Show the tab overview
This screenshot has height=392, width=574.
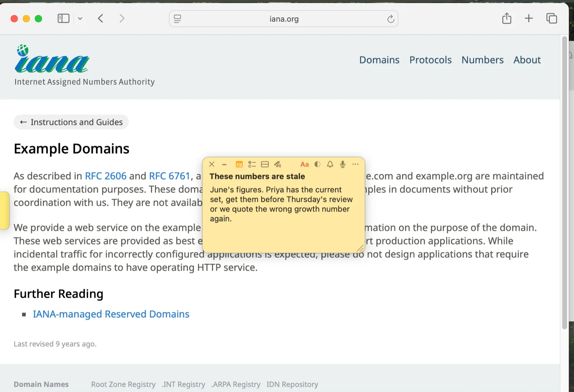tap(552, 18)
